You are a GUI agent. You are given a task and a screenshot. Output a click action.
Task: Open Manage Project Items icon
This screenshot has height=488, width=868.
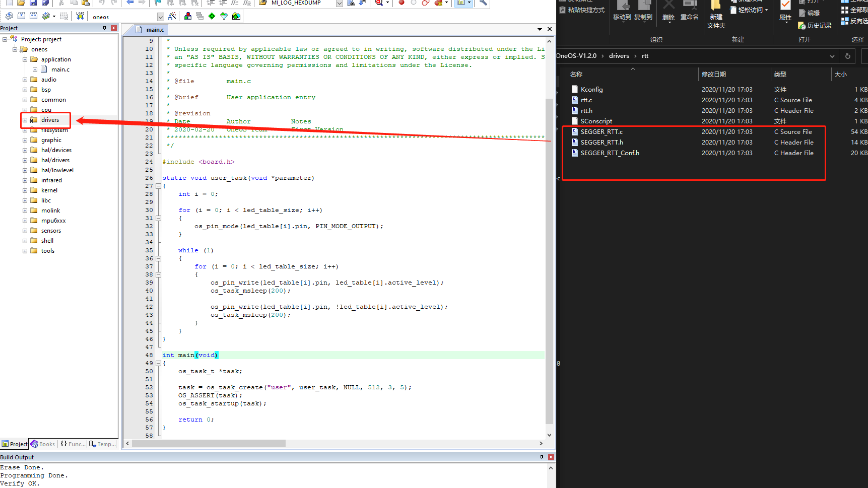[x=188, y=16]
